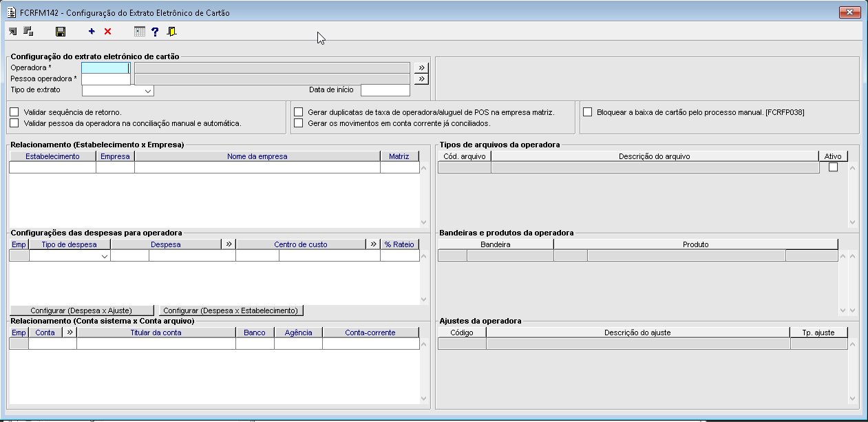Click the Estabelecimento cell in first row

click(52, 167)
